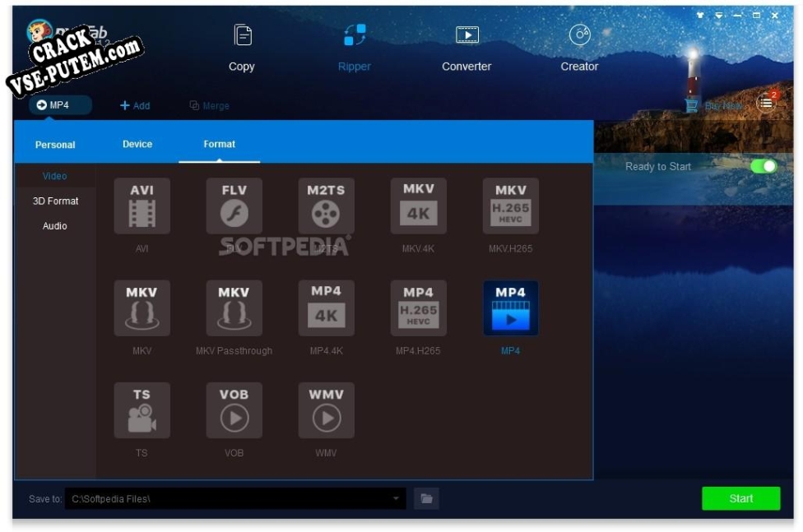Image resolution: width=803 pixels, height=532 pixels.
Task: Choose the WMV format icon
Action: coord(326,410)
